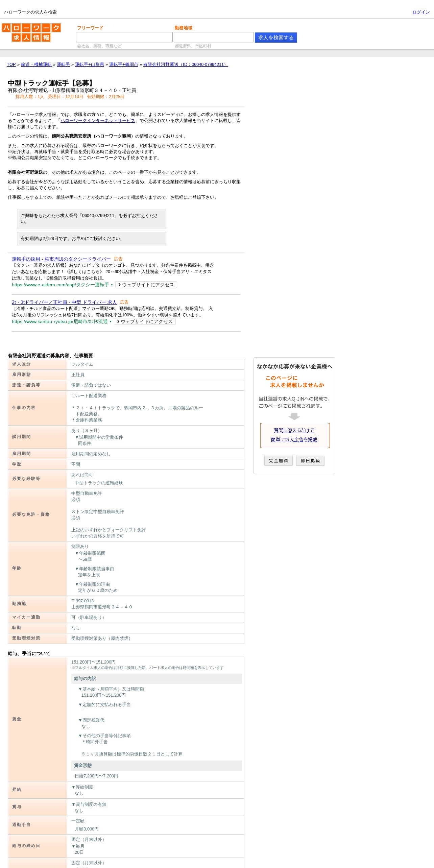This screenshot has height=868, width=434.
Task: Click the 有効期限は2月28日です notice box
Action: pos(92,239)
